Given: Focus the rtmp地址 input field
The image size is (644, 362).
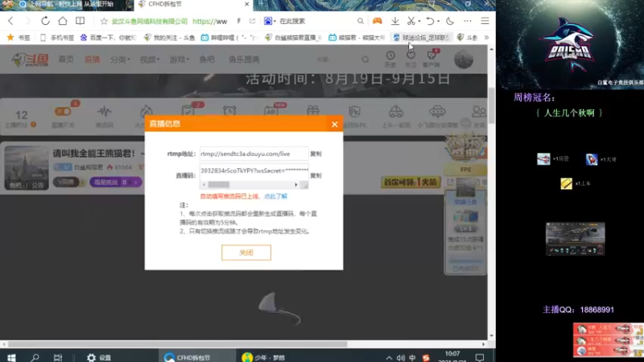Looking at the screenshot, I should (x=254, y=154).
